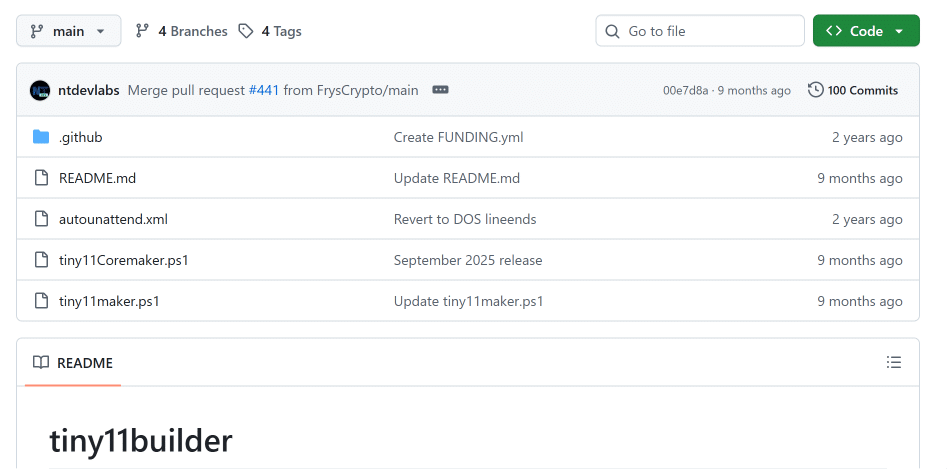Open the main branch selector dropdown
This screenshot has height=469, width=947.
click(68, 31)
